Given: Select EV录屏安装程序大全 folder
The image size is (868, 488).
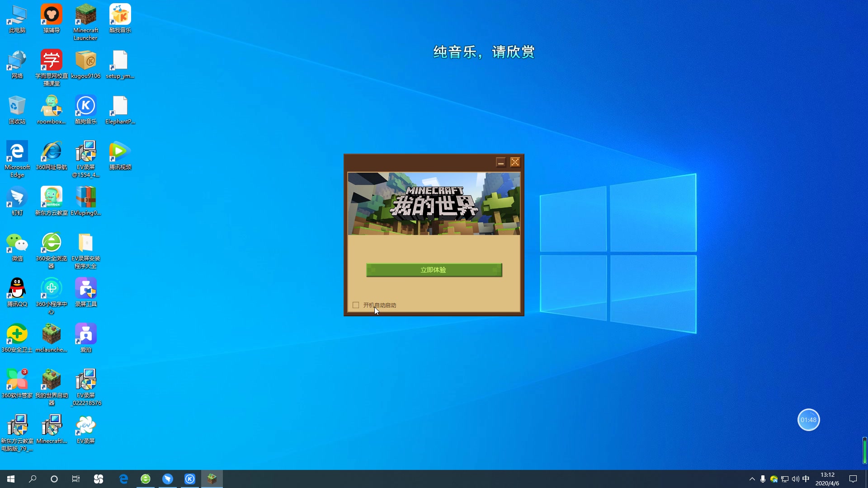Looking at the screenshot, I should click(86, 251).
